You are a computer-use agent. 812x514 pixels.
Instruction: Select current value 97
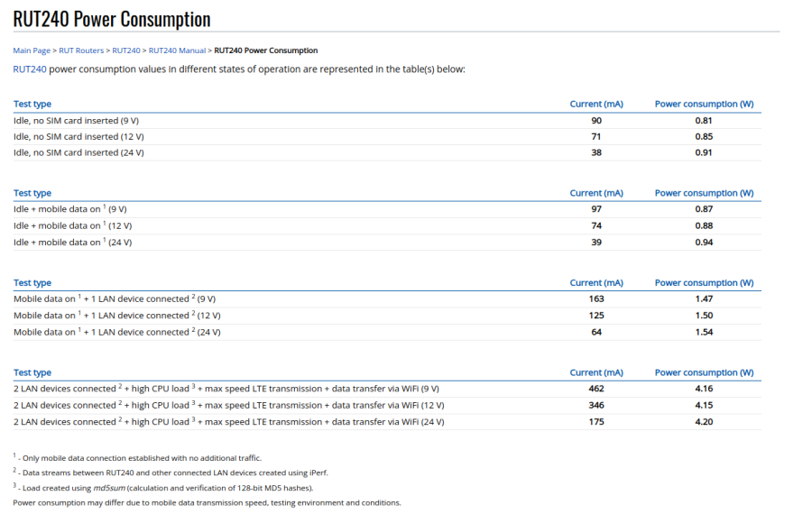596,209
